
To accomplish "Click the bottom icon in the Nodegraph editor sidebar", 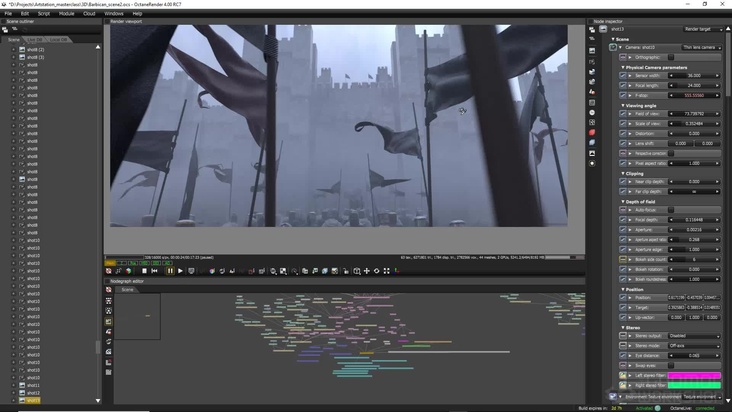I will [108, 372].
